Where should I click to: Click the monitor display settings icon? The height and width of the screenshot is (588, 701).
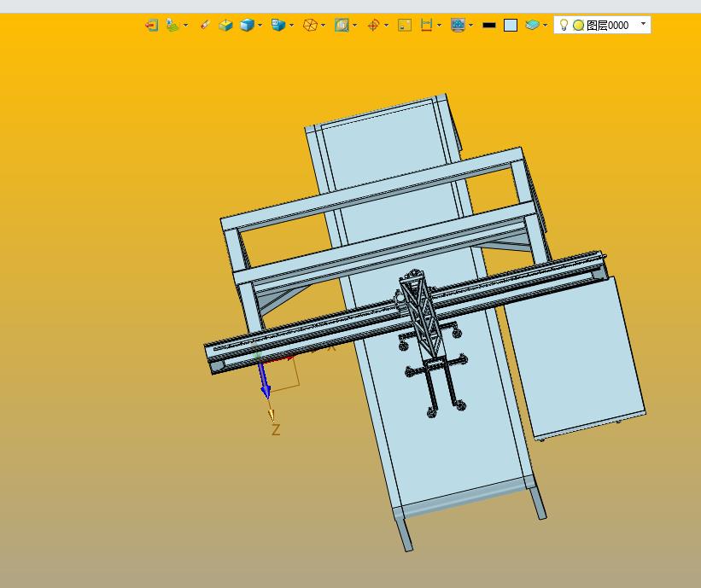(458, 25)
